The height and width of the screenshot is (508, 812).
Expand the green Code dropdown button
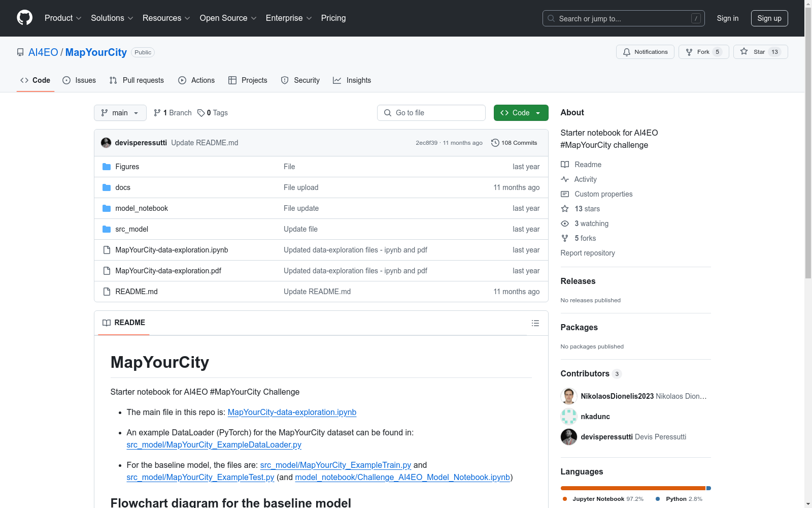(x=521, y=113)
